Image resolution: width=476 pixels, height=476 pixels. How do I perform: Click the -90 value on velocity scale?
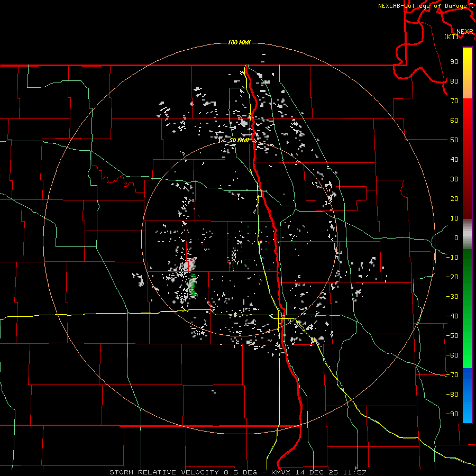pyautogui.click(x=452, y=414)
